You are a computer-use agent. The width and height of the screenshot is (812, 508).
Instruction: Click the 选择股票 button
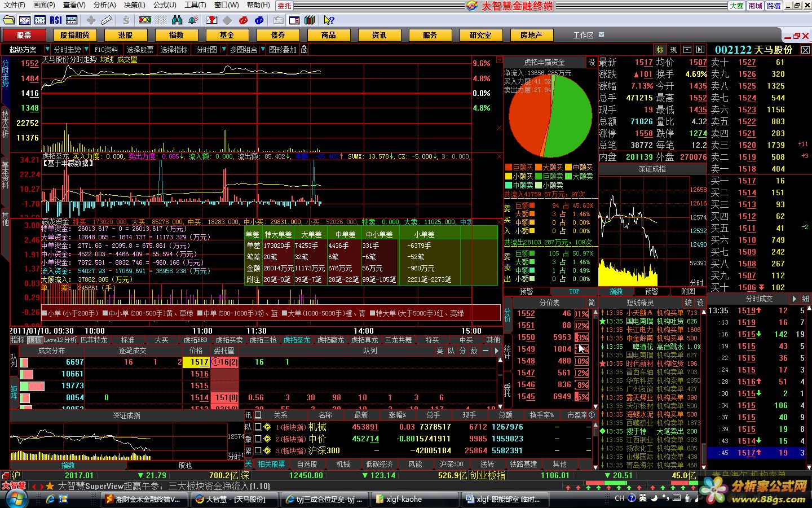coord(140,50)
